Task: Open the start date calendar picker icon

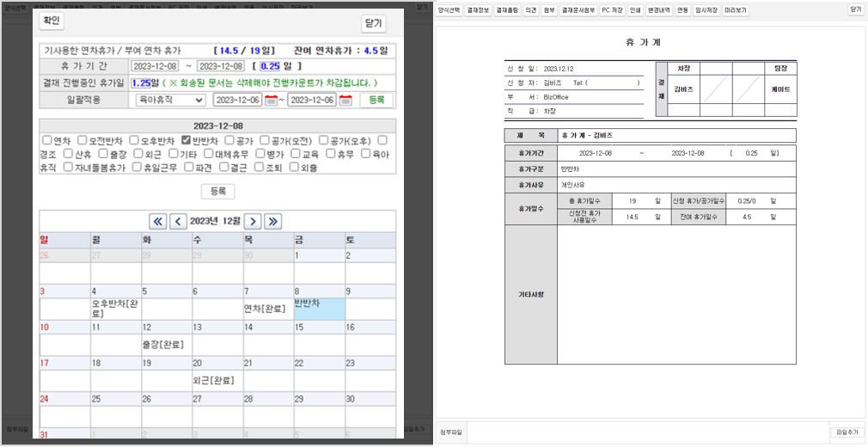Action: [271, 101]
